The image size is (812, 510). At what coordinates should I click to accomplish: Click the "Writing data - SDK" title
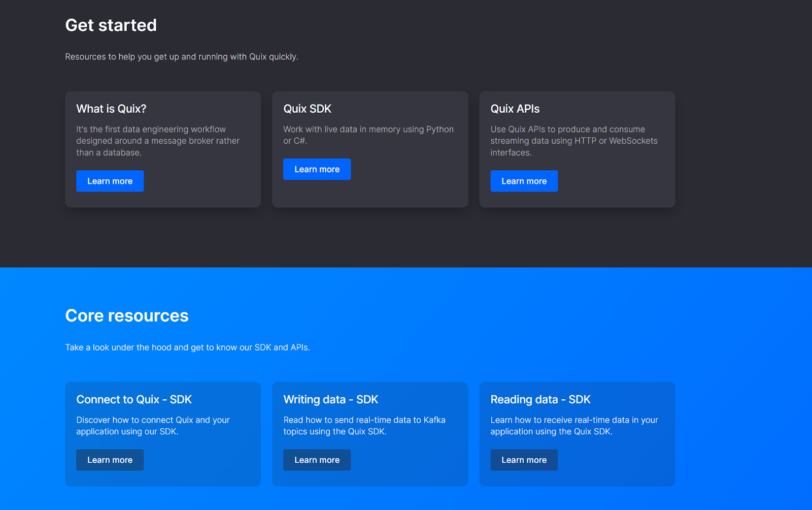coord(330,399)
